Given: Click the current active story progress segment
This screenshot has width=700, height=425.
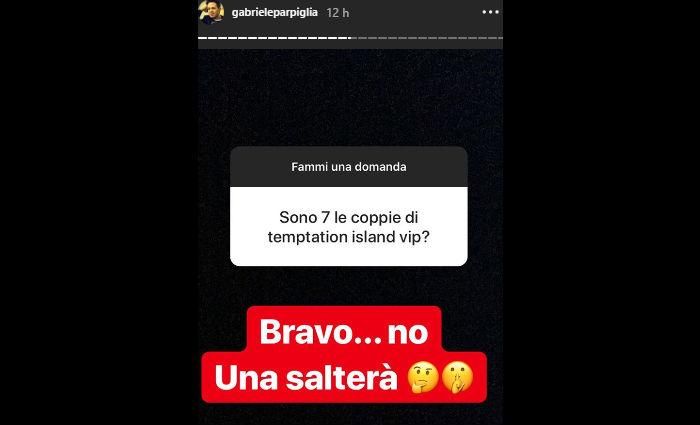Looking at the screenshot, I should click(353, 38).
